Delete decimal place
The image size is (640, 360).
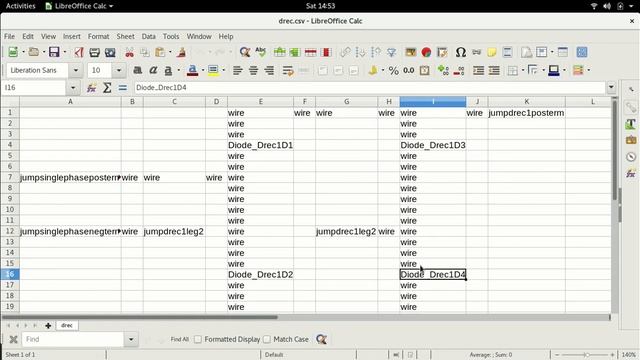459,70
